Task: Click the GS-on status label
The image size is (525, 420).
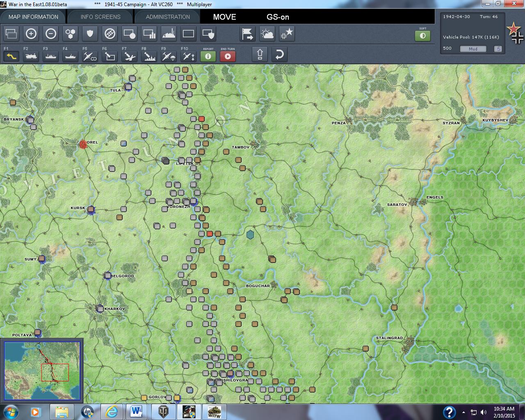Action: tap(278, 17)
